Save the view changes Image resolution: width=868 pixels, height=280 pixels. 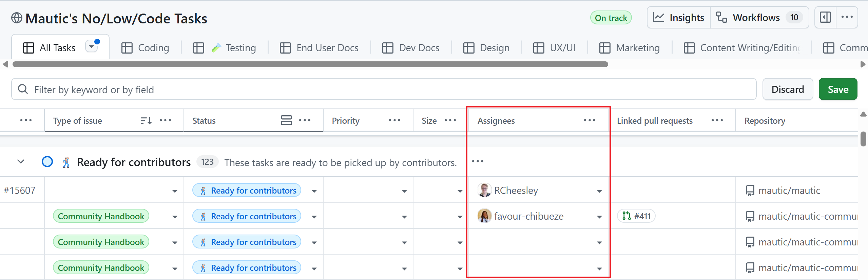click(838, 89)
